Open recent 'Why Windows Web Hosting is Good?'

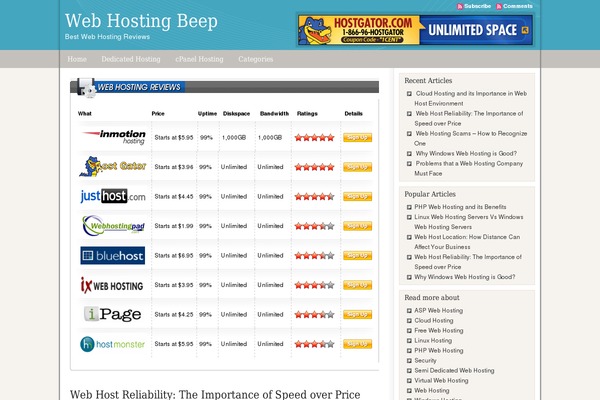(466, 153)
